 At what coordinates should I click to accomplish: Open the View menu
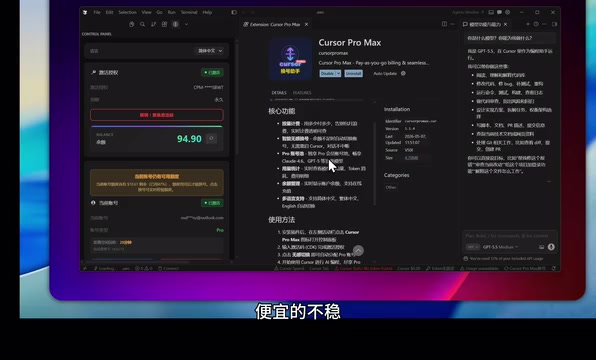pyautogui.click(x=146, y=12)
